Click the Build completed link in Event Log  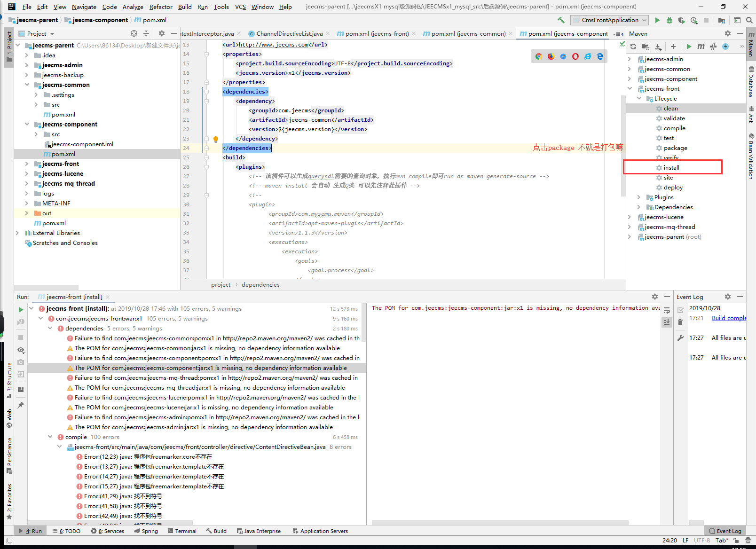pos(728,318)
